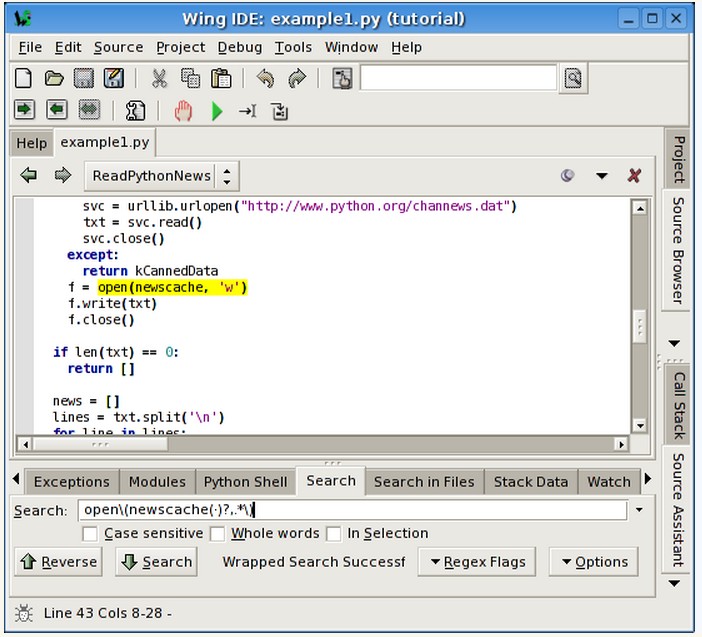702x637 pixels.
Task: Click the editor vertical scrollbar thumb
Action: coord(640,327)
